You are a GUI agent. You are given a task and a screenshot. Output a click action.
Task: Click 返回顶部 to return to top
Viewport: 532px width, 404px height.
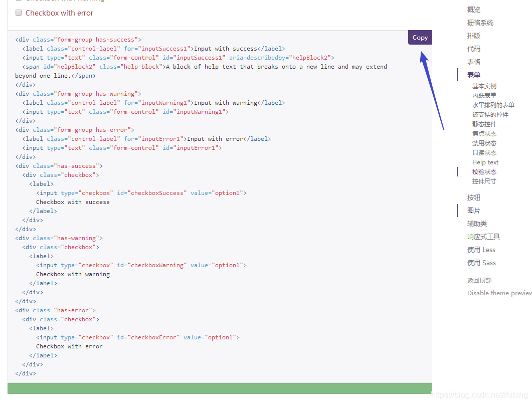(x=479, y=280)
